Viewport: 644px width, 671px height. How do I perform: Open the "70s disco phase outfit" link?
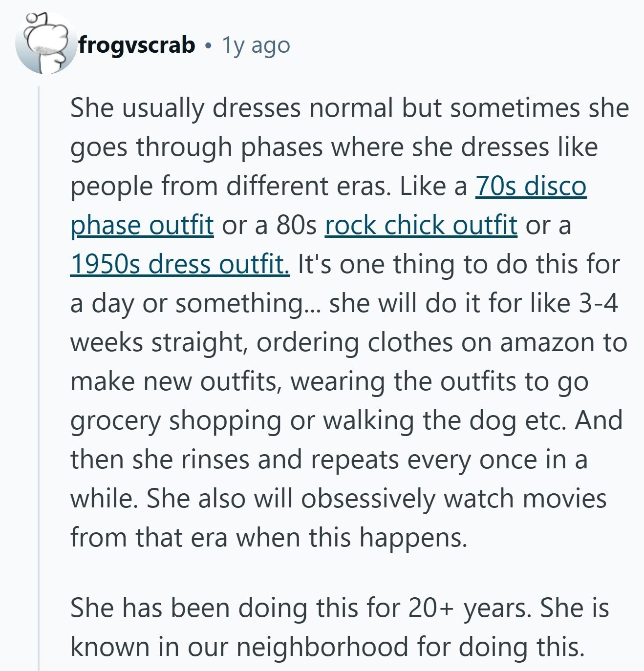click(x=531, y=187)
